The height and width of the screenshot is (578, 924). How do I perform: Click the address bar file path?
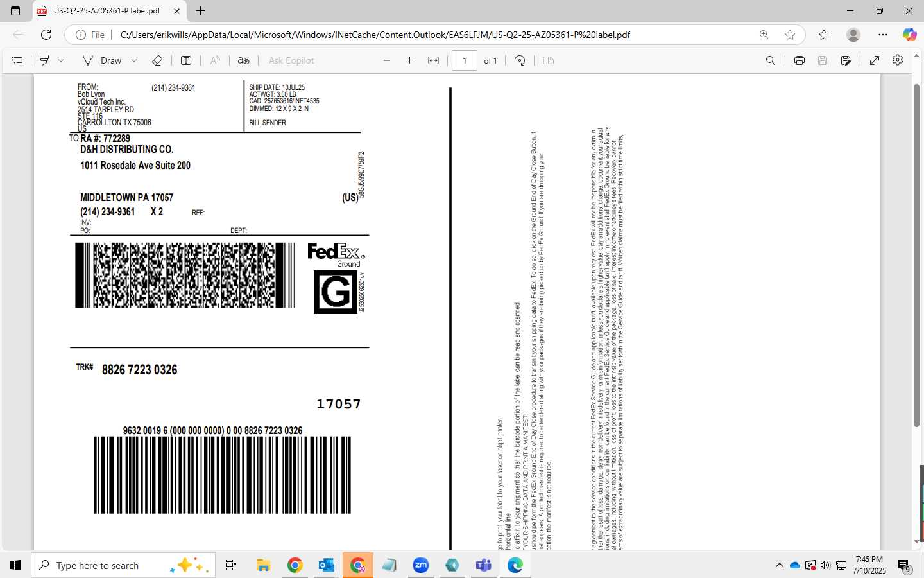click(375, 35)
